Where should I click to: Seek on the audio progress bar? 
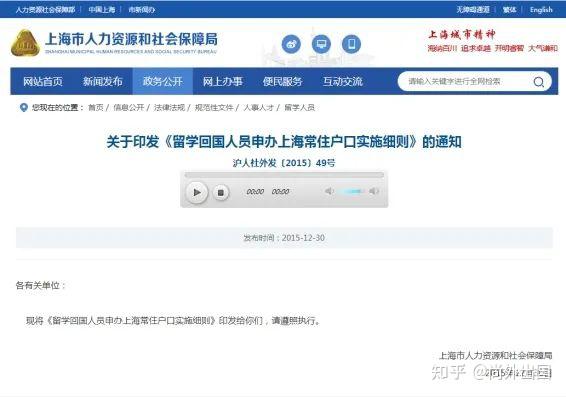(x=284, y=175)
